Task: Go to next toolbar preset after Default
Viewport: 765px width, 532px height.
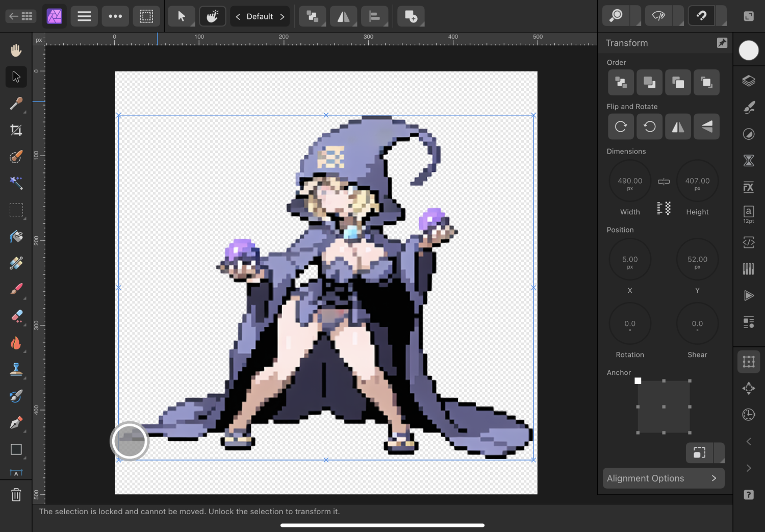Action: pos(282,17)
